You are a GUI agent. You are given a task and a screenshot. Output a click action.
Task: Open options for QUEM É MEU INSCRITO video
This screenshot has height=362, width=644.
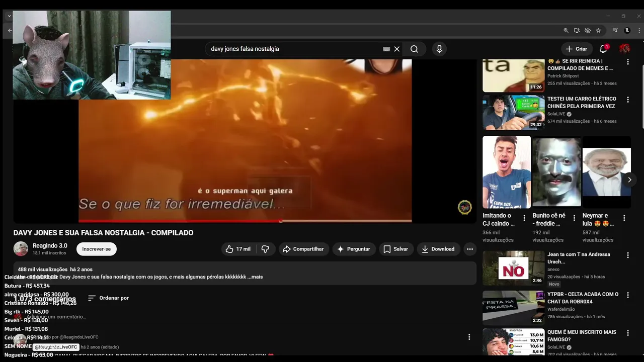tap(627, 333)
